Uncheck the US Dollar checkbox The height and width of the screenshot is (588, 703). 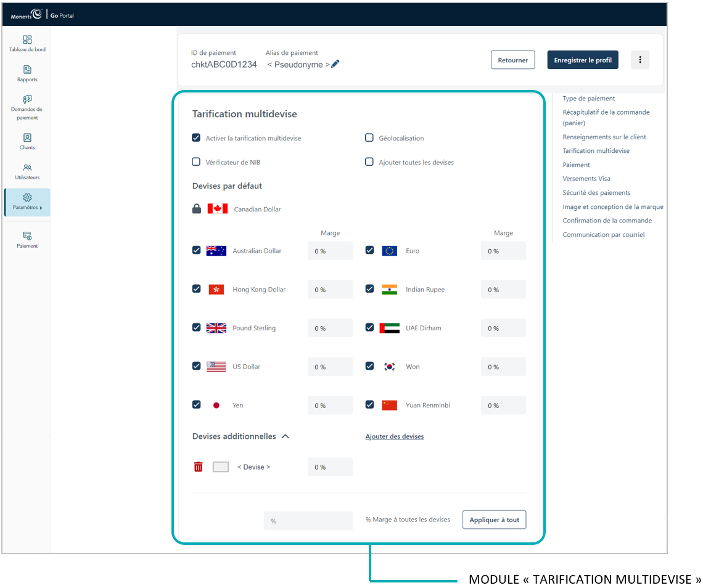[196, 365]
